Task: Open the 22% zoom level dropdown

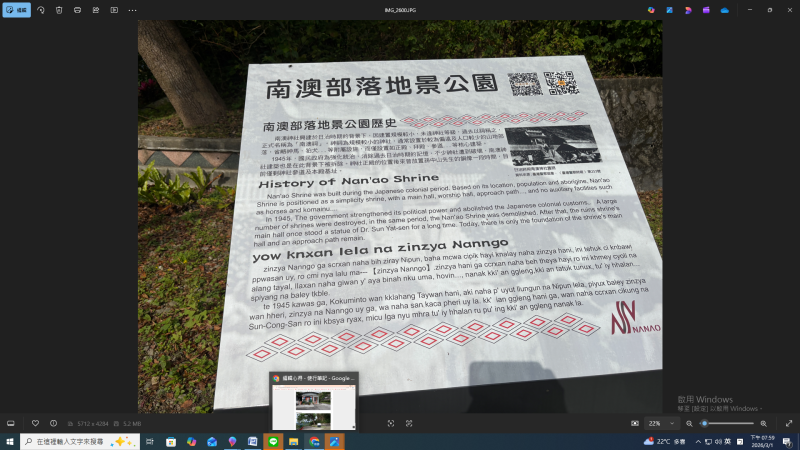Action: tap(662, 423)
